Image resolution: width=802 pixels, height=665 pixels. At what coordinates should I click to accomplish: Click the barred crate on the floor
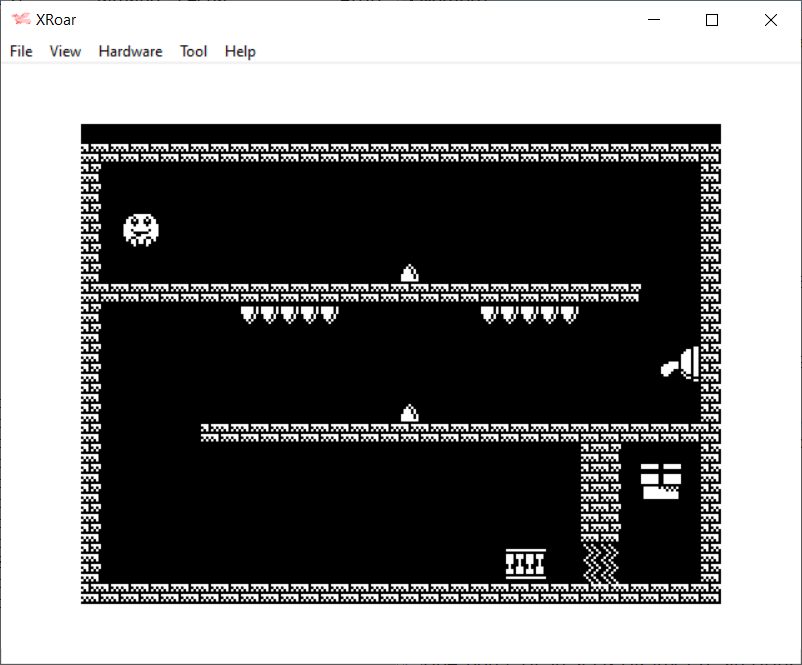click(525, 564)
